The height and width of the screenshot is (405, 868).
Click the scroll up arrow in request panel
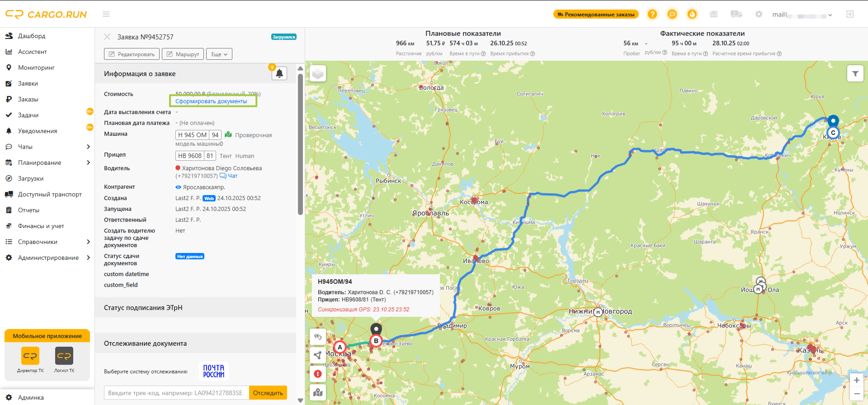(x=300, y=68)
